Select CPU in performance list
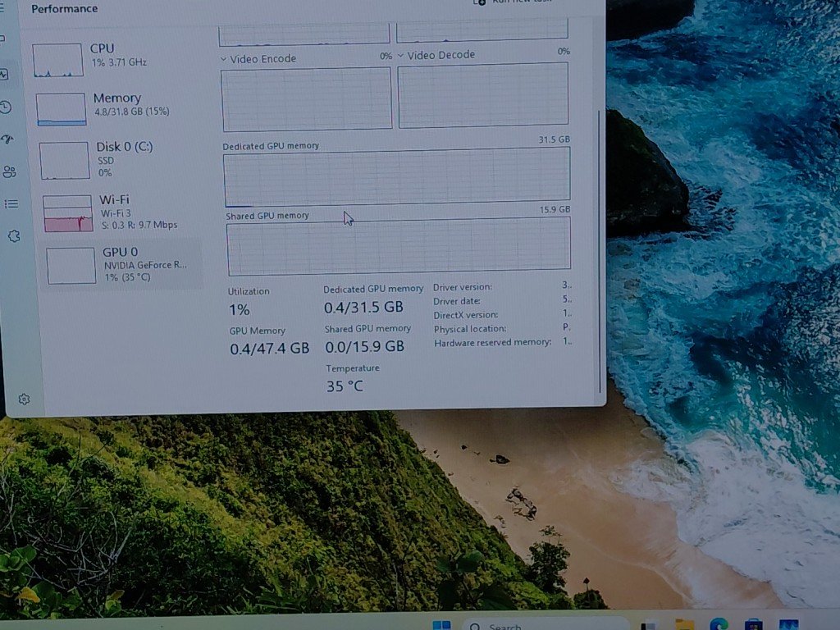Image resolution: width=840 pixels, height=630 pixels. [x=115, y=57]
